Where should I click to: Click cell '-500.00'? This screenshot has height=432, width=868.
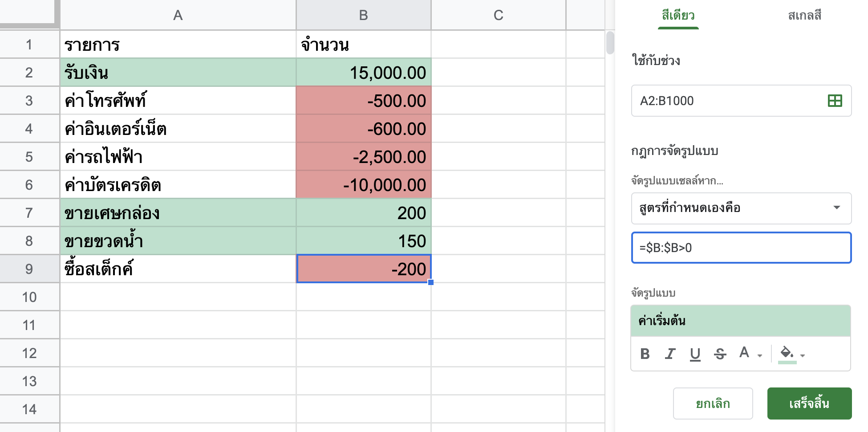(364, 101)
